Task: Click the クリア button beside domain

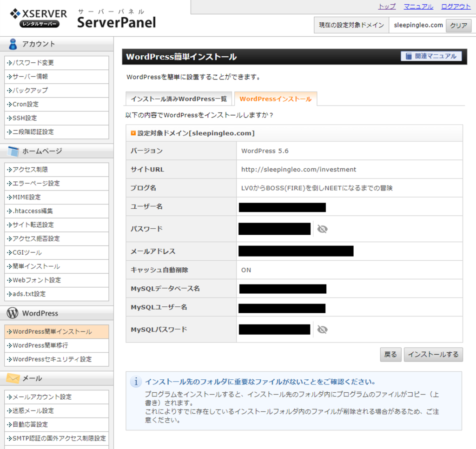Action: (x=458, y=26)
